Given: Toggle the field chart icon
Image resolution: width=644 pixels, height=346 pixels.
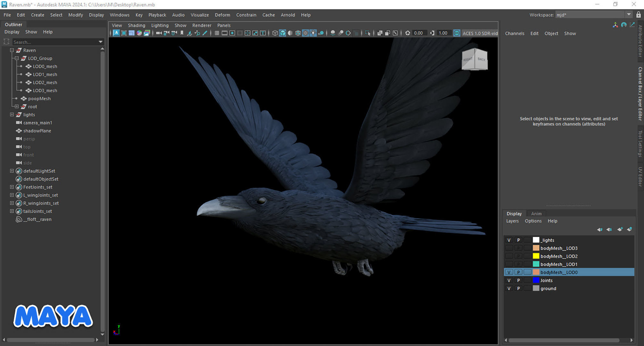Looking at the screenshot, I should pos(247,33).
